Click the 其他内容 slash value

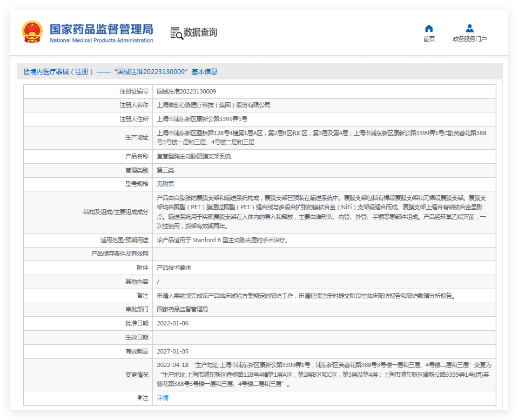158,282
